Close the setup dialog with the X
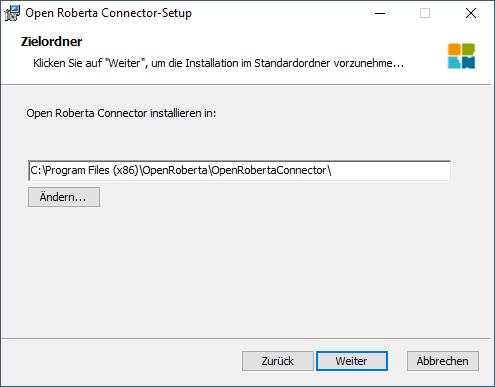 coord(471,13)
